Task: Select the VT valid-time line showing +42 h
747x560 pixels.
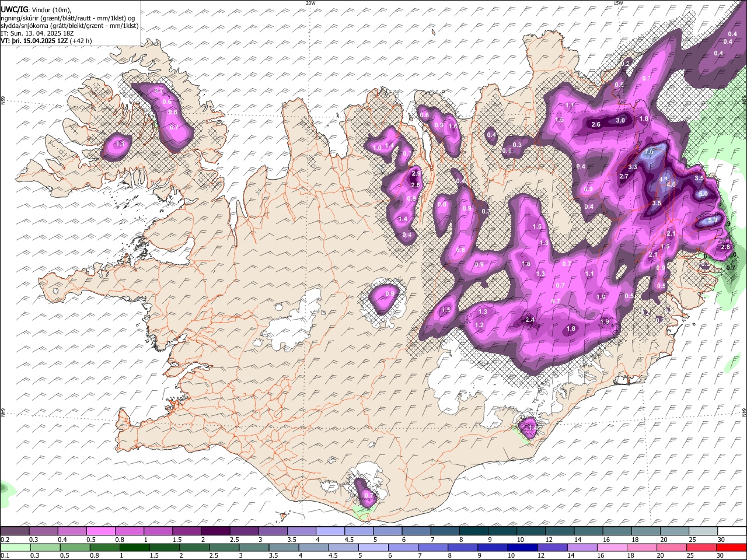Action: point(46,41)
